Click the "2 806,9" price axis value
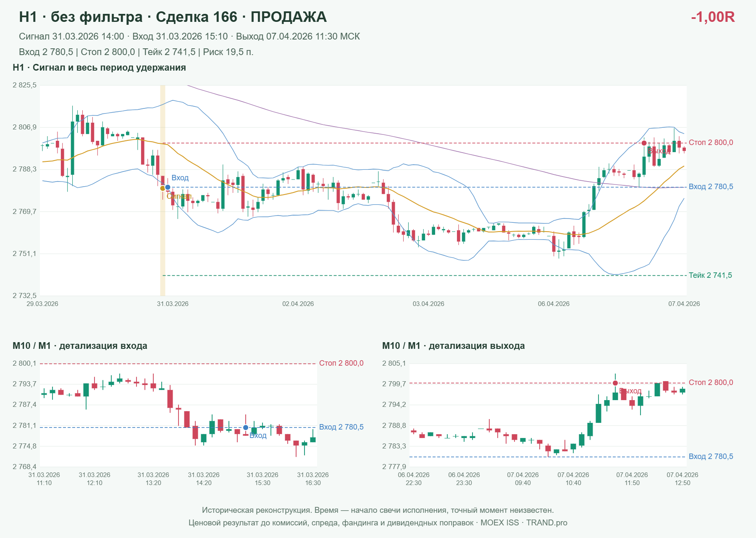756x538 pixels. coord(25,127)
